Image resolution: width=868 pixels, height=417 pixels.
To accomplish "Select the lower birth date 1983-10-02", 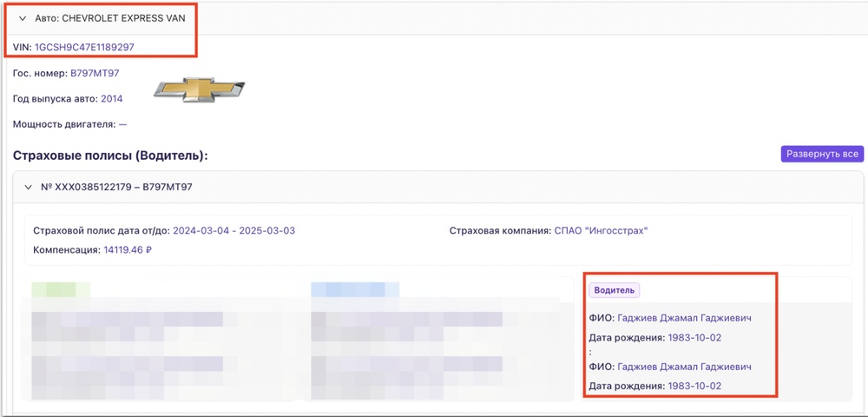I will (x=695, y=386).
